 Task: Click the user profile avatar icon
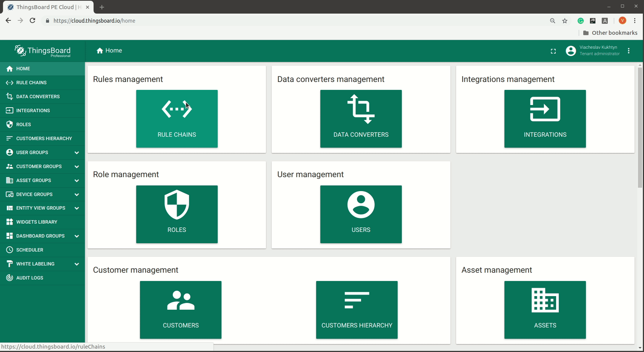(x=571, y=51)
